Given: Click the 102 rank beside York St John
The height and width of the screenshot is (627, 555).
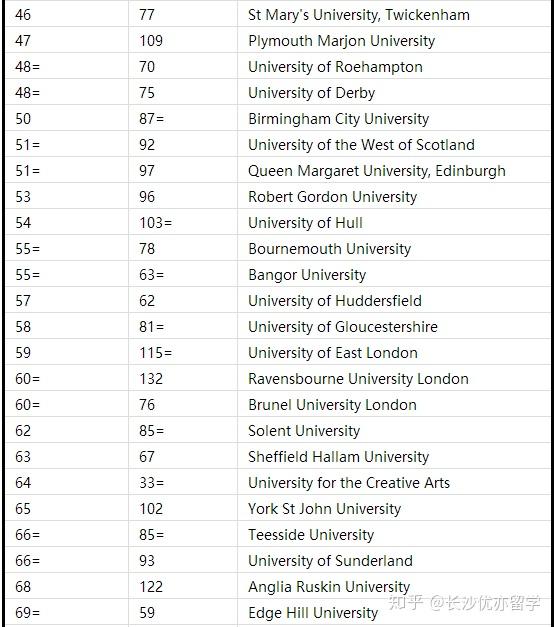Looking at the screenshot, I should (x=151, y=509).
